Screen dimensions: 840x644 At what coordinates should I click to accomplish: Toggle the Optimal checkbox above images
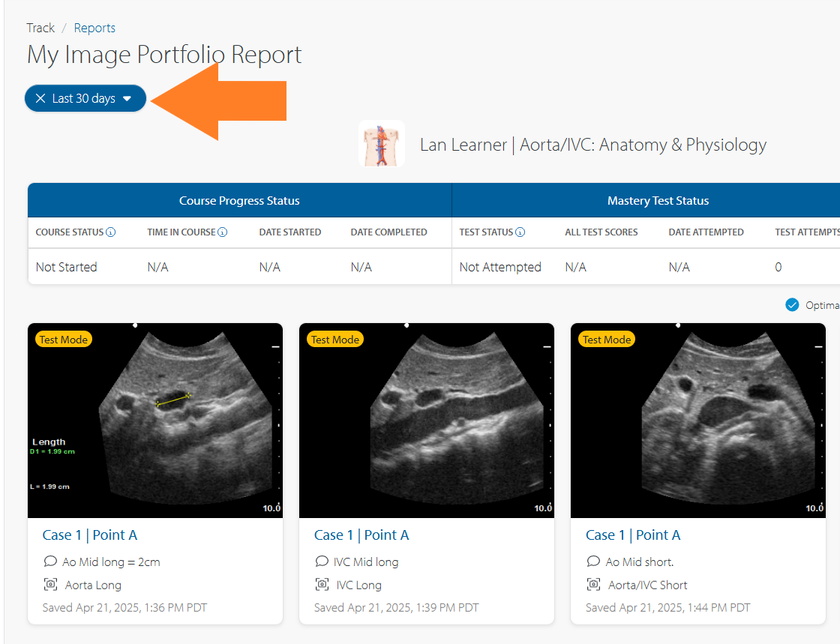[x=792, y=305]
